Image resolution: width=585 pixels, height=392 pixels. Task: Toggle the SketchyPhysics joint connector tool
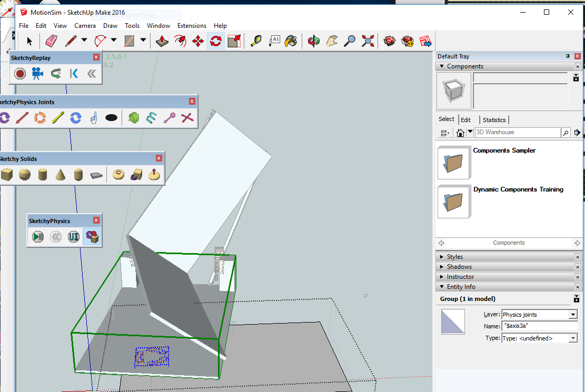pos(92,237)
